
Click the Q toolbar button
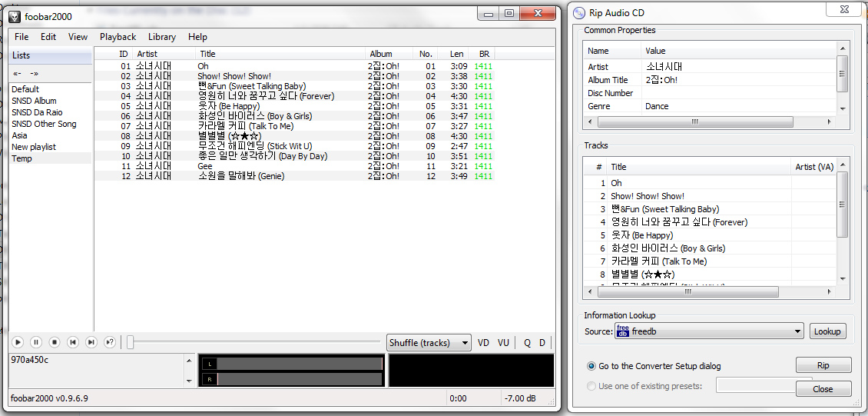click(527, 343)
